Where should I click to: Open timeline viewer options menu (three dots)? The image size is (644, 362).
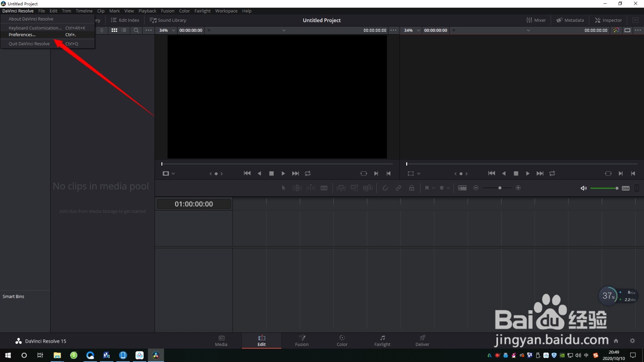638,30
